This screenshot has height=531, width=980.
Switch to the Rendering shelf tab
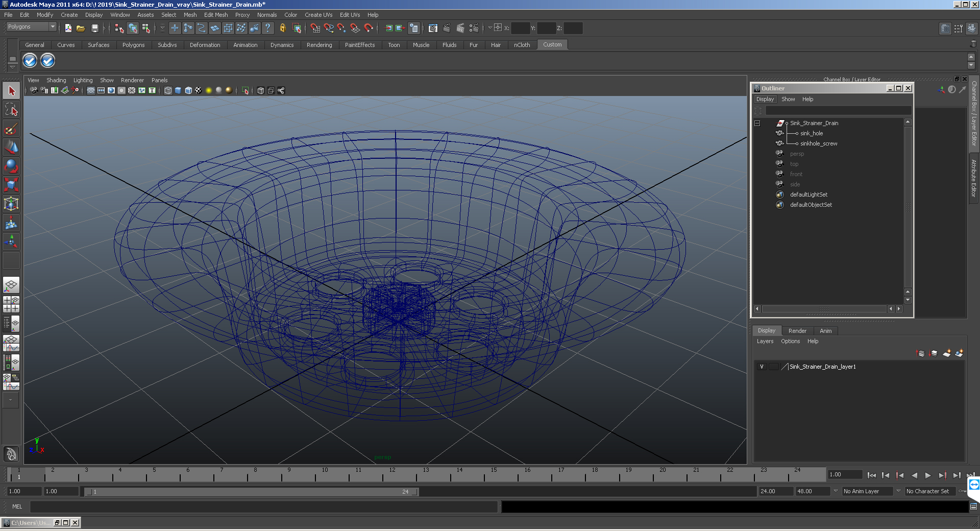coord(319,45)
